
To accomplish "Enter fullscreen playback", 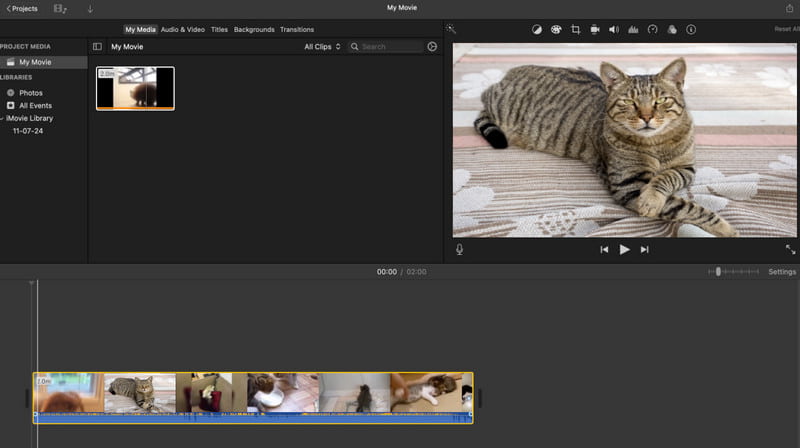I will [x=790, y=250].
